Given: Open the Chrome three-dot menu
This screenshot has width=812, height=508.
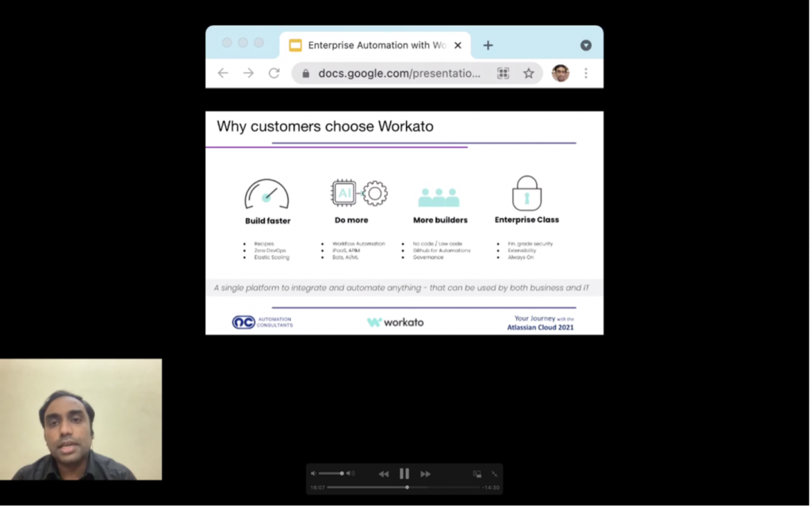Looking at the screenshot, I should 586,74.
